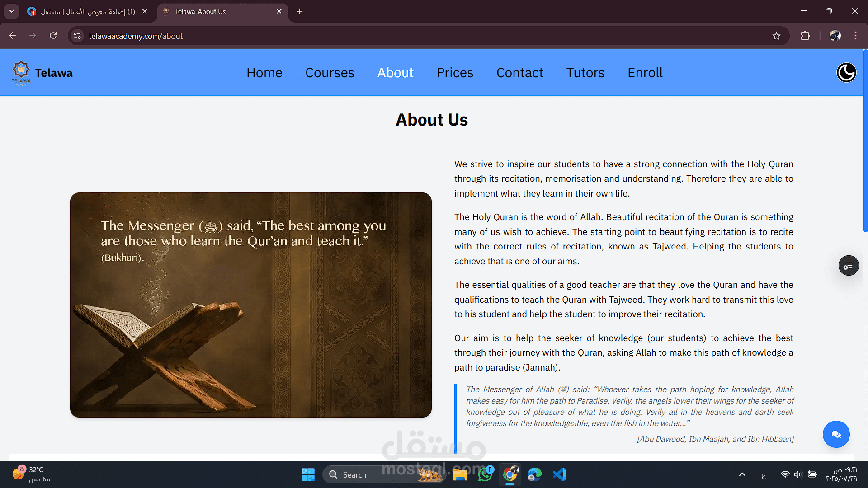Go back to previous page
Viewport: 868px width, 488px height.
point(13,36)
